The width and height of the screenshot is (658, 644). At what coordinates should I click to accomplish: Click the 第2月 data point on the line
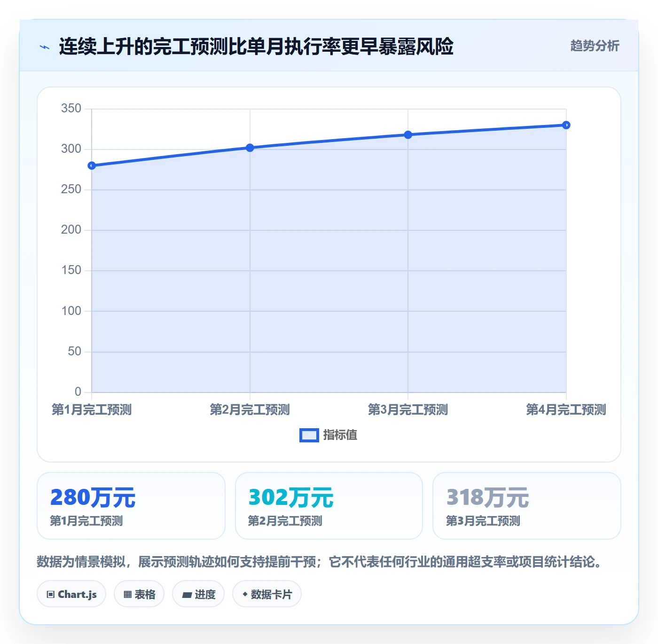250,148
